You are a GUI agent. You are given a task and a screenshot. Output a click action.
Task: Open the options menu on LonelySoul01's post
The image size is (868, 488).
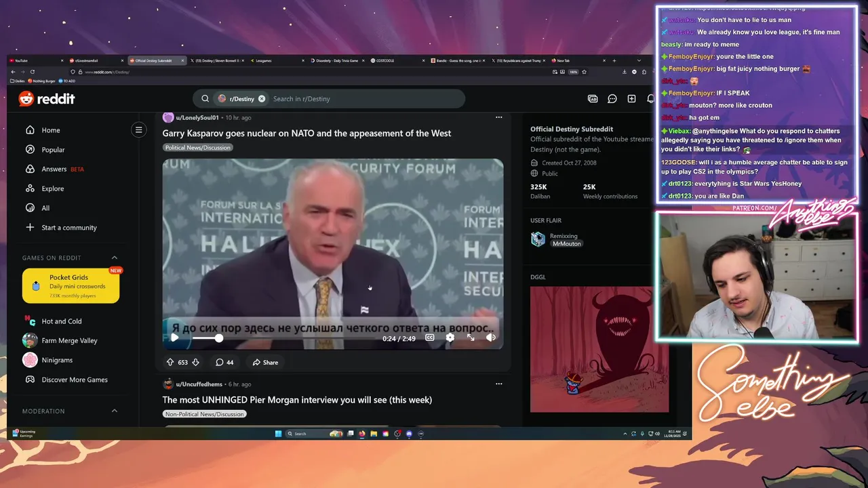click(x=498, y=117)
